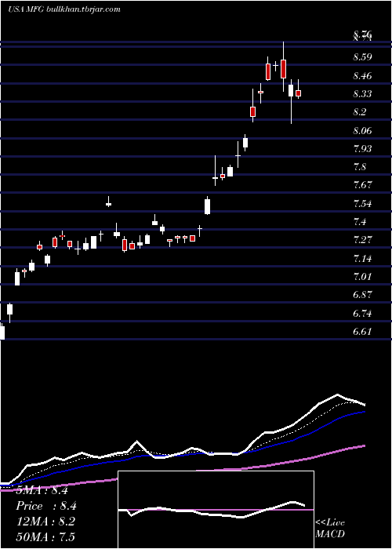Click the 7.67 price axis label
The height and width of the screenshot is (549, 392).
[362, 185]
